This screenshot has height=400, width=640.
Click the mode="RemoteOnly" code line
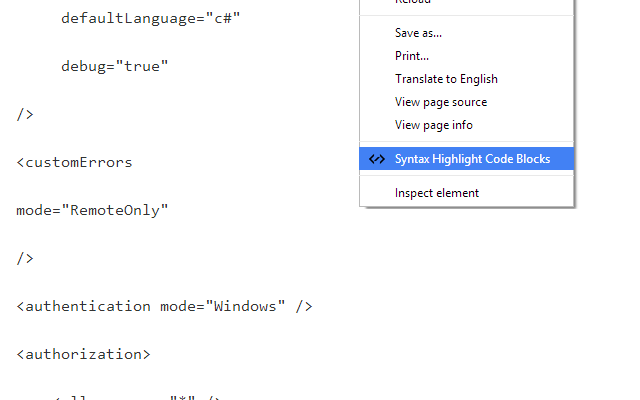(92, 211)
